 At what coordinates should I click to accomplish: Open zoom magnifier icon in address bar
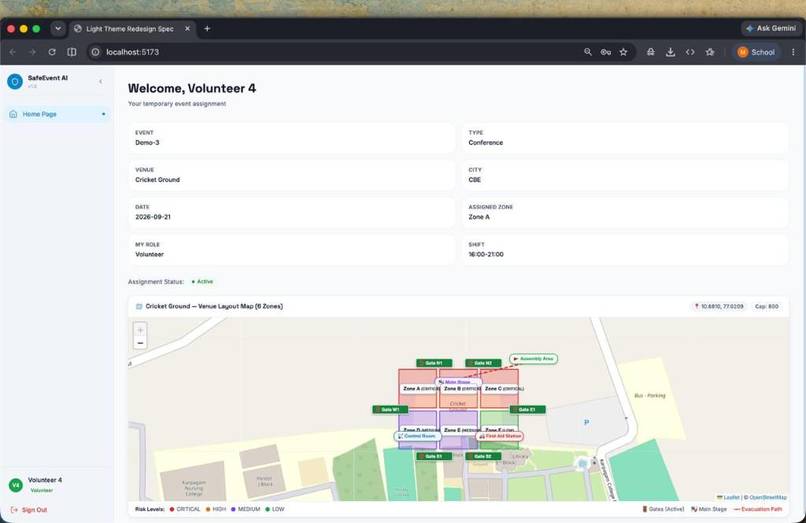pos(588,52)
